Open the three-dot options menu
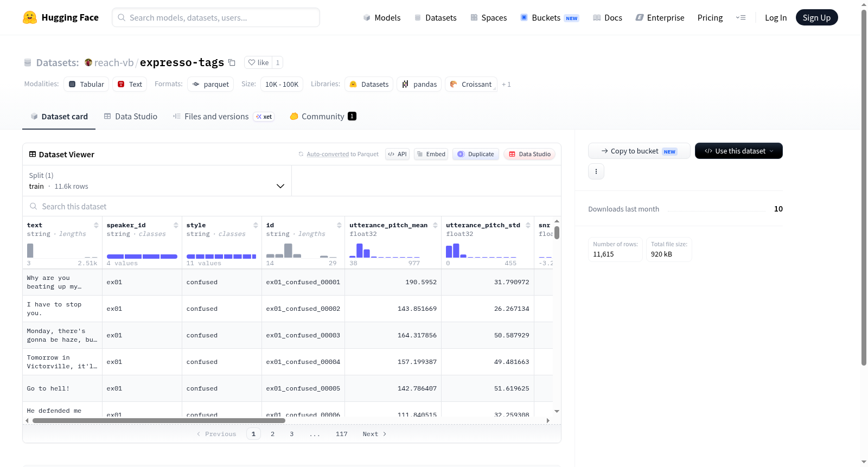 pos(596,171)
